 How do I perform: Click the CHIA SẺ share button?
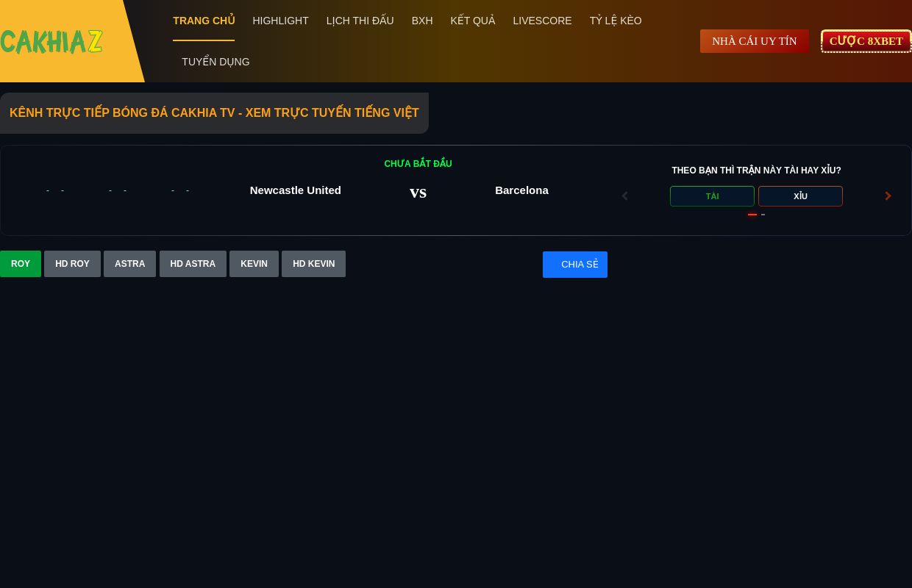pyautogui.click(x=575, y=265)
